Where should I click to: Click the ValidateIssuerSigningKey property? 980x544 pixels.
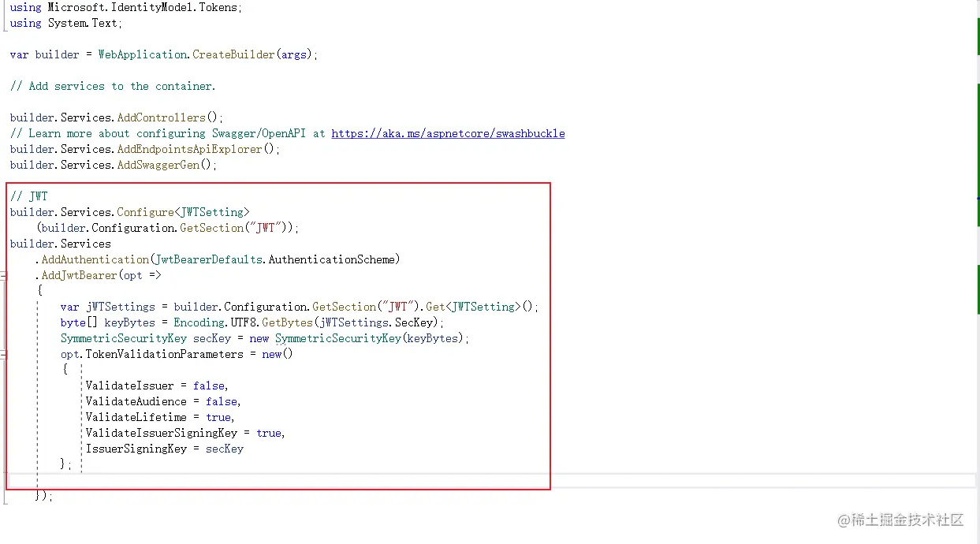click(161, 433)
